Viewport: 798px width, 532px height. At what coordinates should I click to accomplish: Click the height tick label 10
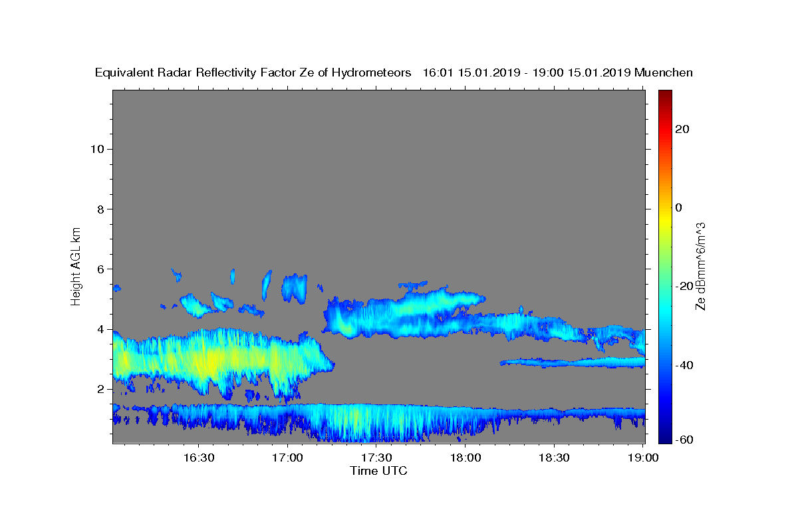[97, 149]
